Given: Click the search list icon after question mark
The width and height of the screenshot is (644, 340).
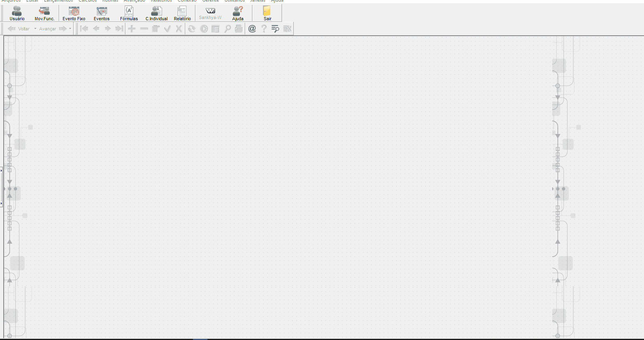Looking at the screenshot, I should [275, 29].
